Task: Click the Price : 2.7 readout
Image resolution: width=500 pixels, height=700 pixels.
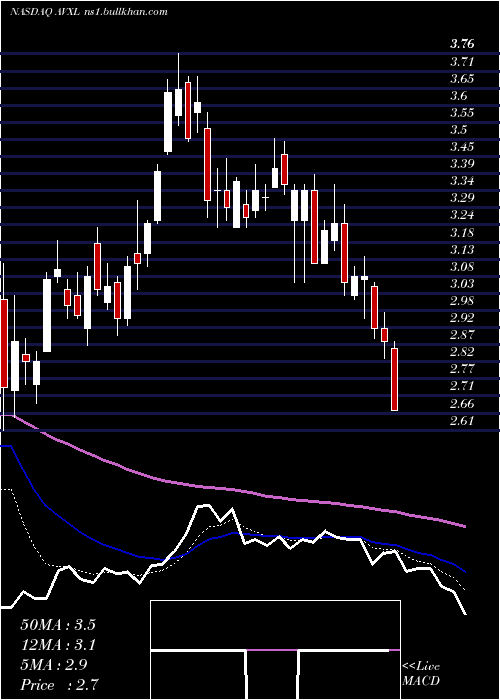Action: pos(59,685)
